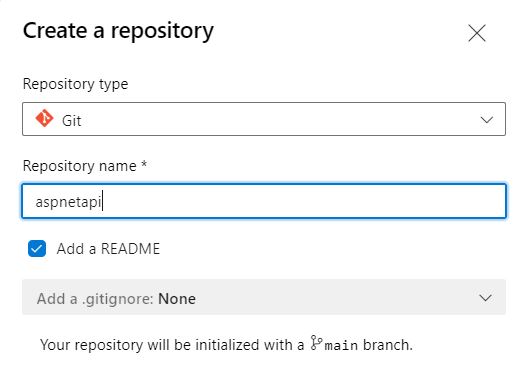Click the repository initialization message text

(226, 344)
